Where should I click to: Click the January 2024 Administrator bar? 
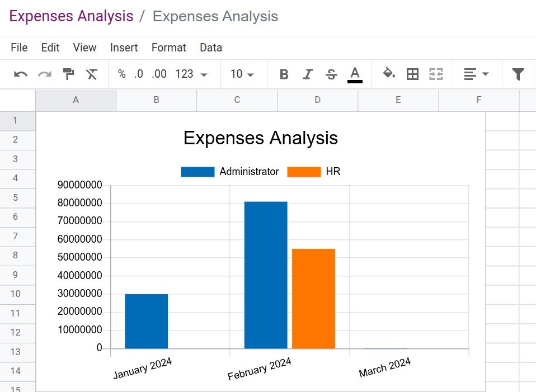coord(146,321)
